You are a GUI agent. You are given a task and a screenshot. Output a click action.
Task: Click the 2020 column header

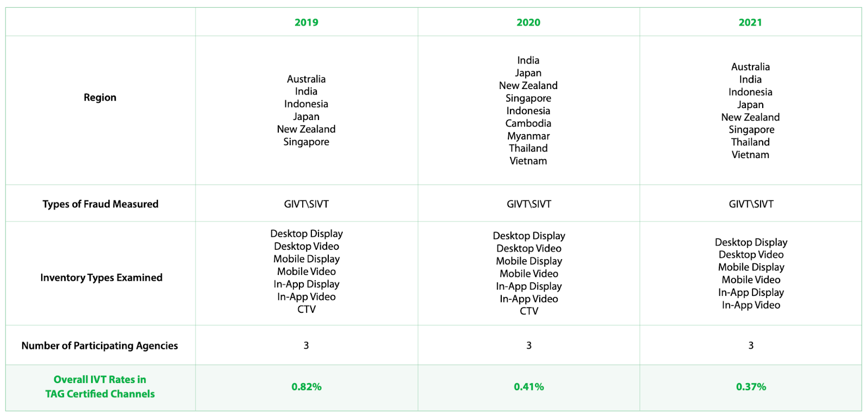click(x=528, y=22)
